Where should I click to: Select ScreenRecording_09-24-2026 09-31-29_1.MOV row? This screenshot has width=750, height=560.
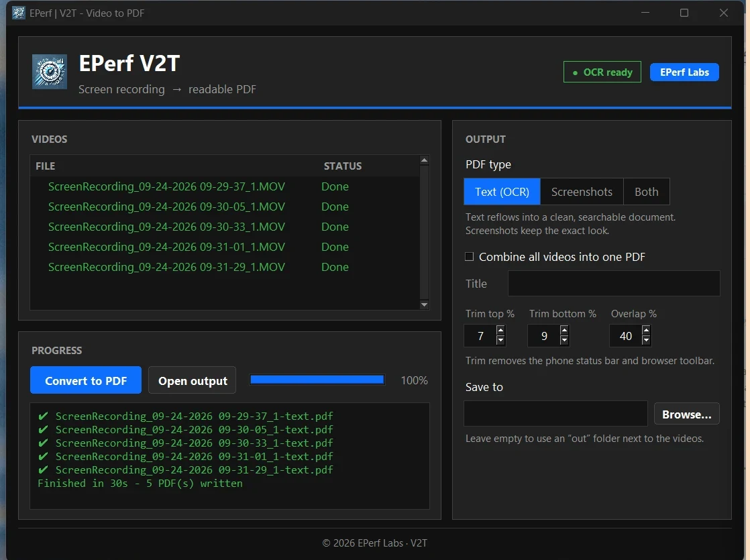coord(225,267)
